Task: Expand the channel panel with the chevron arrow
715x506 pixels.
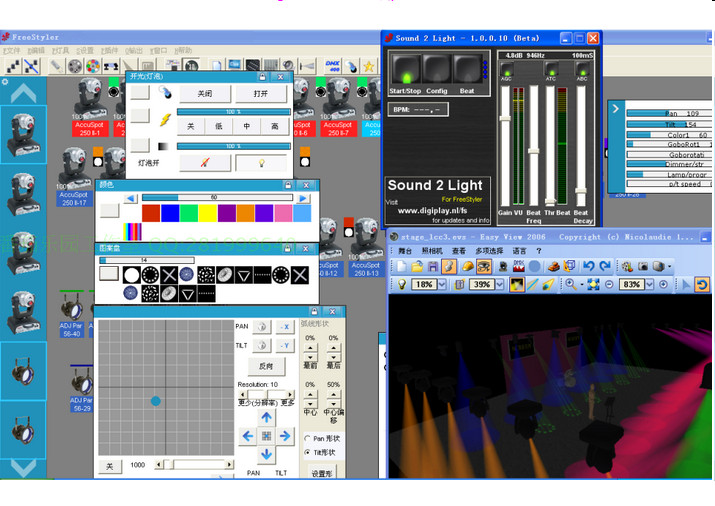Action: click(x=615, y=109)
